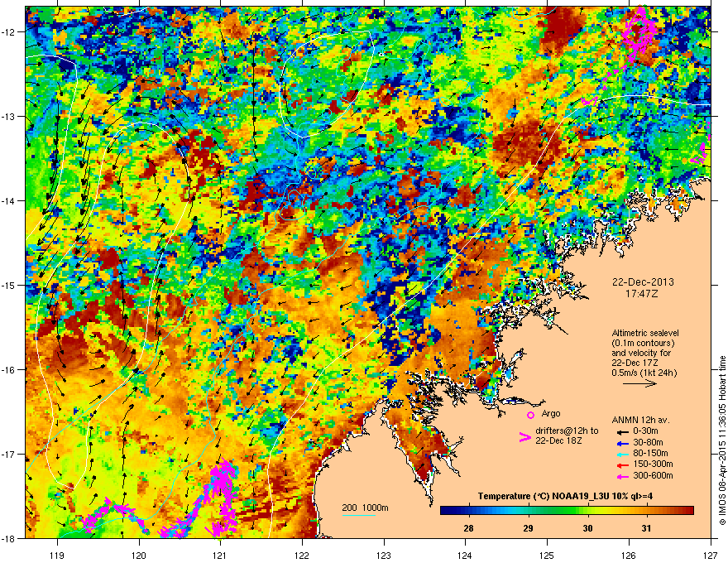
Task: Click the 'Altimetric sealevel' text
Action: pyautogui.click(x=645, y=333)
